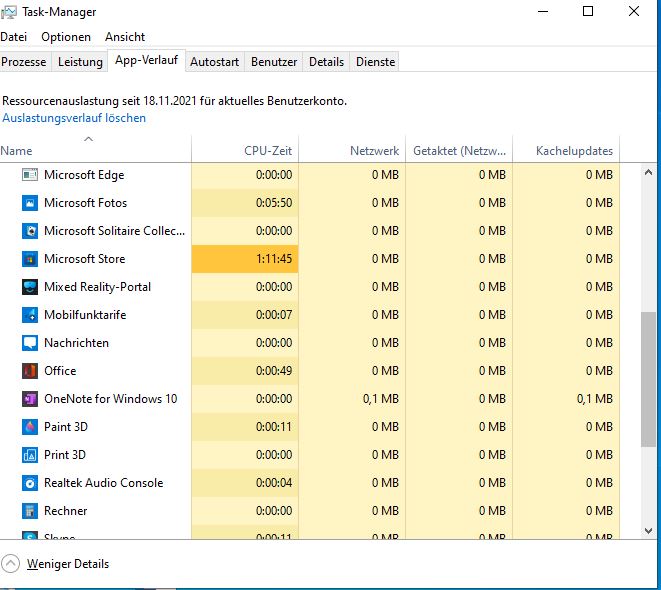The height and width of the screenshot is (590, 661).
Task: Click the scrollbar up arrow
Action: [648, 172]
